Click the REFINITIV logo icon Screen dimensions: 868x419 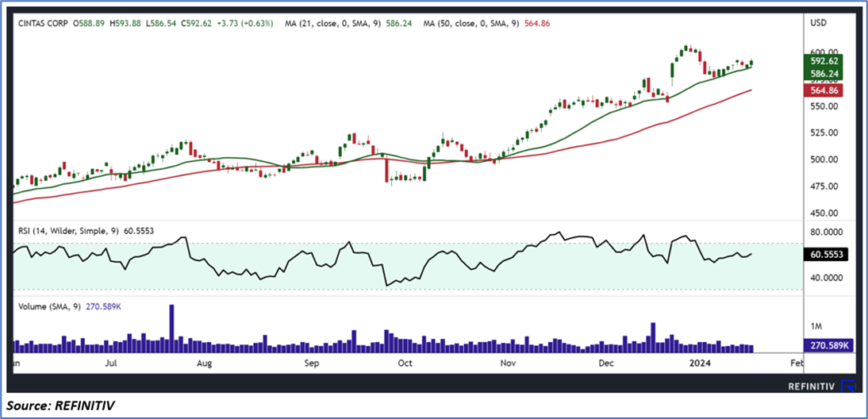(x=847, y=386)
